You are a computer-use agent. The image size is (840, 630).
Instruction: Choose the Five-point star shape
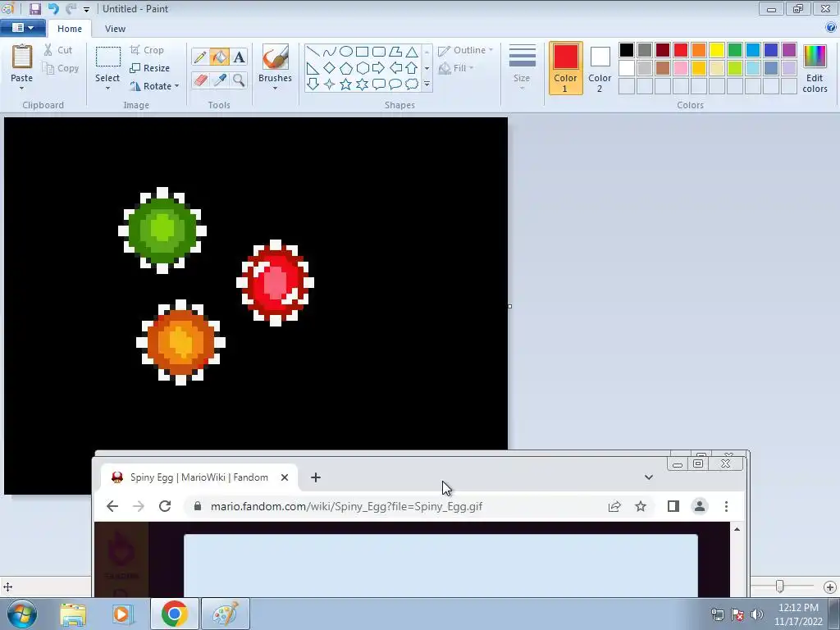[x=346, y=84]
